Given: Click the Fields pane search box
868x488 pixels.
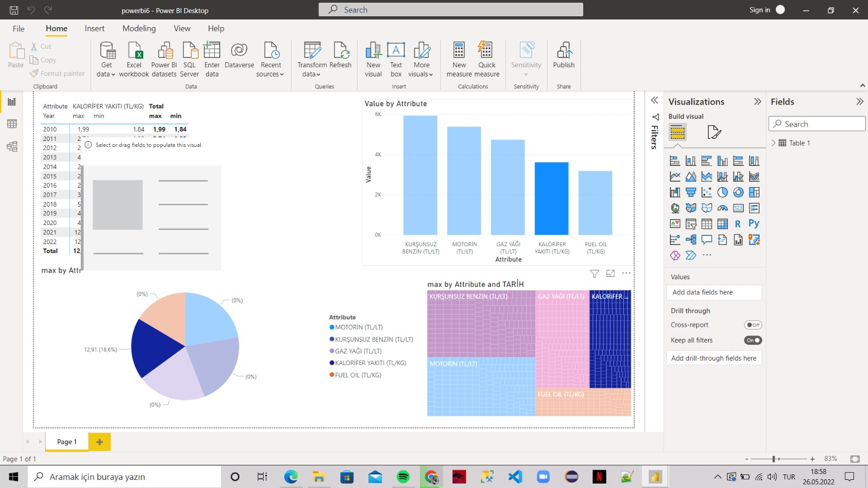Looking at the screenshot, I should click(816, 124).
